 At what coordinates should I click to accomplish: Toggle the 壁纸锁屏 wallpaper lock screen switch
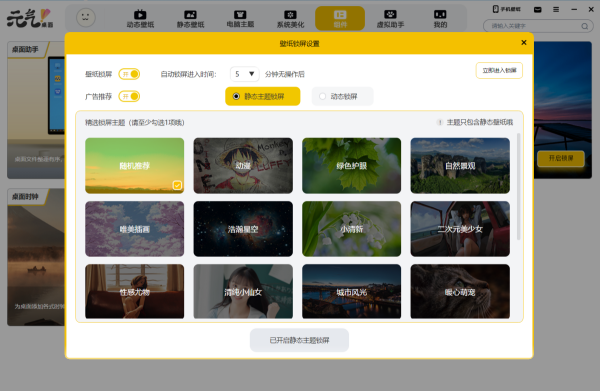[129, 74]
